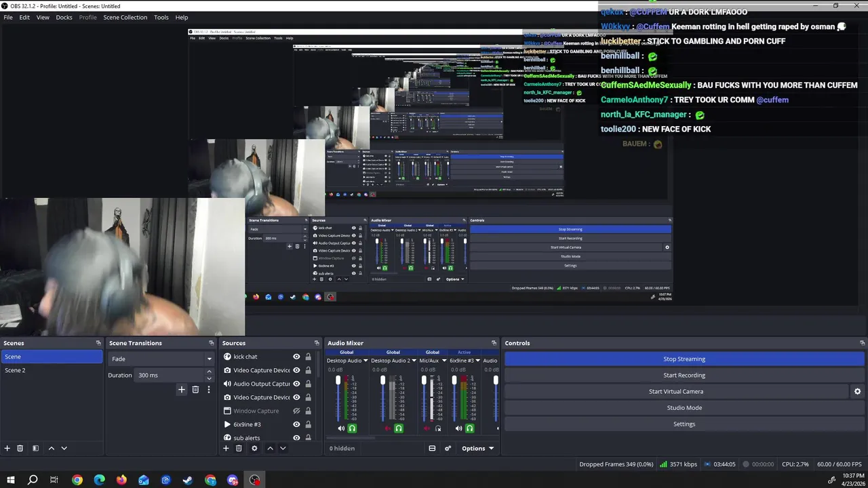Open Windows Start menu

tap(11, 480)
